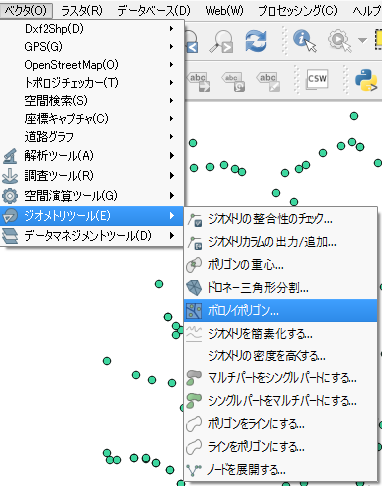Expand the 座標キャプチャ(C) submenu

[x=92, y=119]
